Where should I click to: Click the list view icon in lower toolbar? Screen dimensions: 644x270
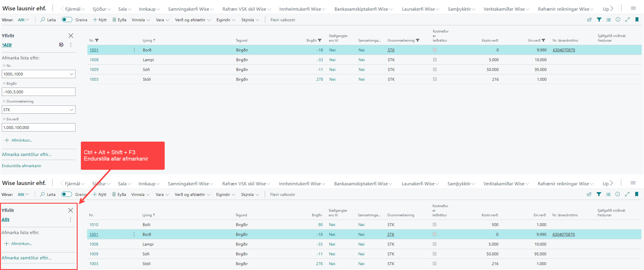[608, 194]
